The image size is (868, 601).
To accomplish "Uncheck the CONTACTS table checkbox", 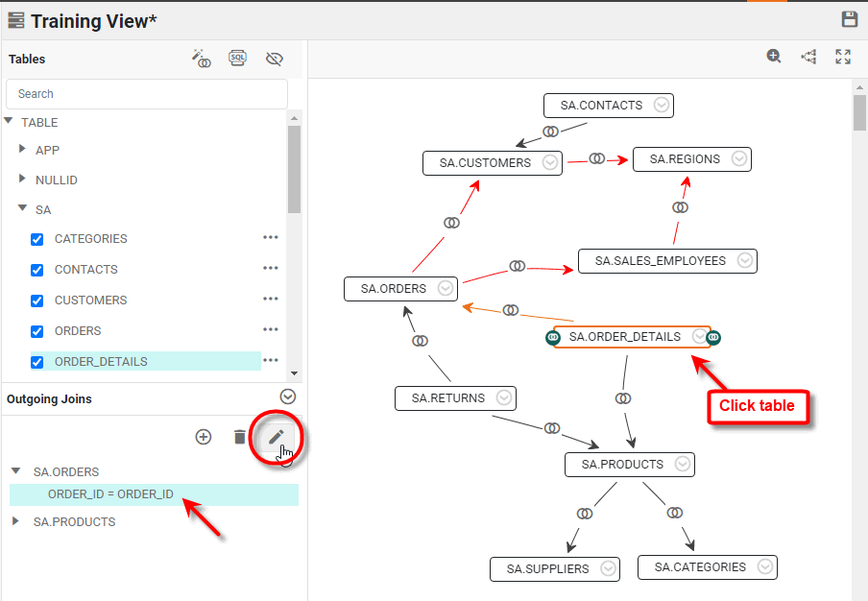I will 37,270.
